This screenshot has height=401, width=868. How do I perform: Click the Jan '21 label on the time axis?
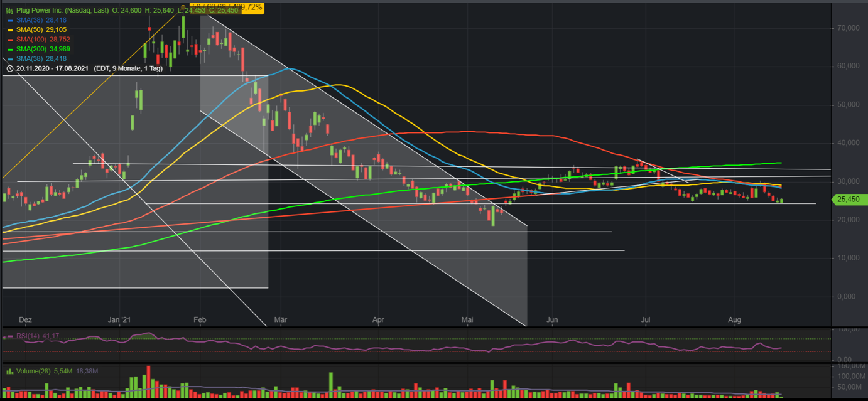119,320
